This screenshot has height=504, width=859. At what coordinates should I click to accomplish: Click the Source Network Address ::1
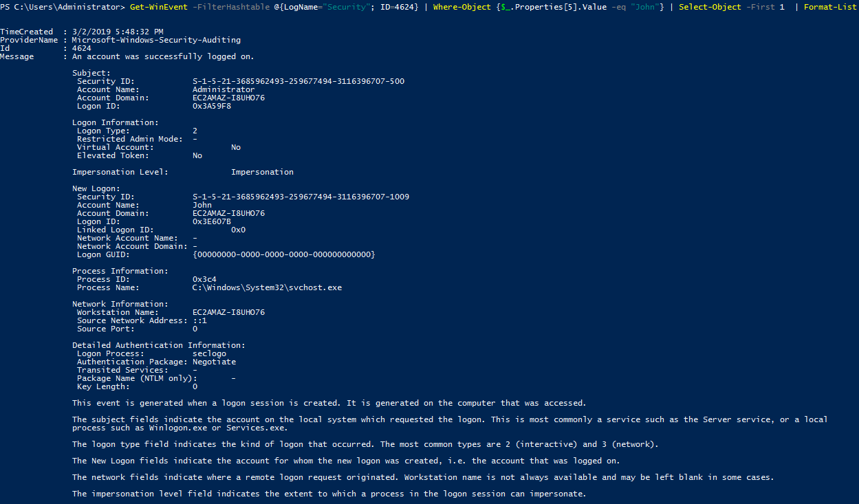[199, 320]
